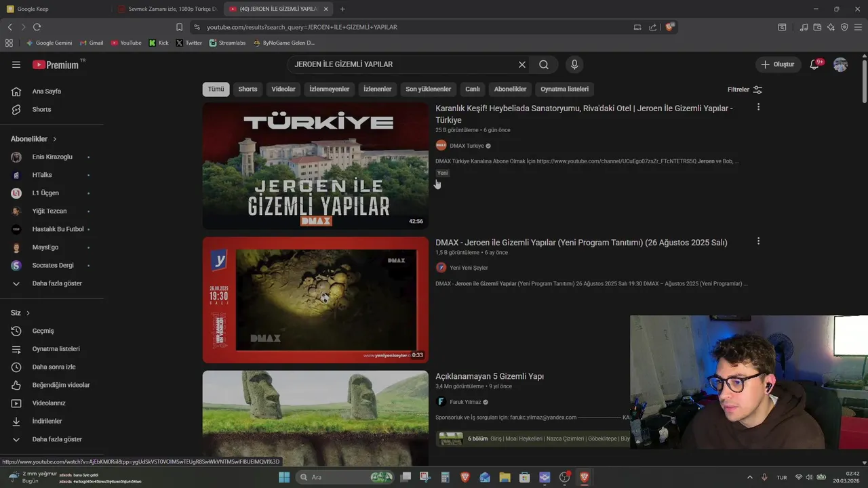Bookmark this page via the address bar icon

coord(179,27)
